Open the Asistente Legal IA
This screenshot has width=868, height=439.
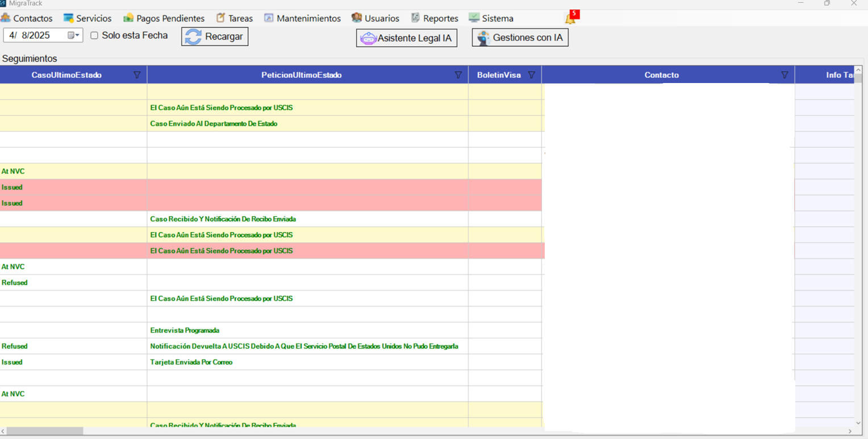coord(406,38)
